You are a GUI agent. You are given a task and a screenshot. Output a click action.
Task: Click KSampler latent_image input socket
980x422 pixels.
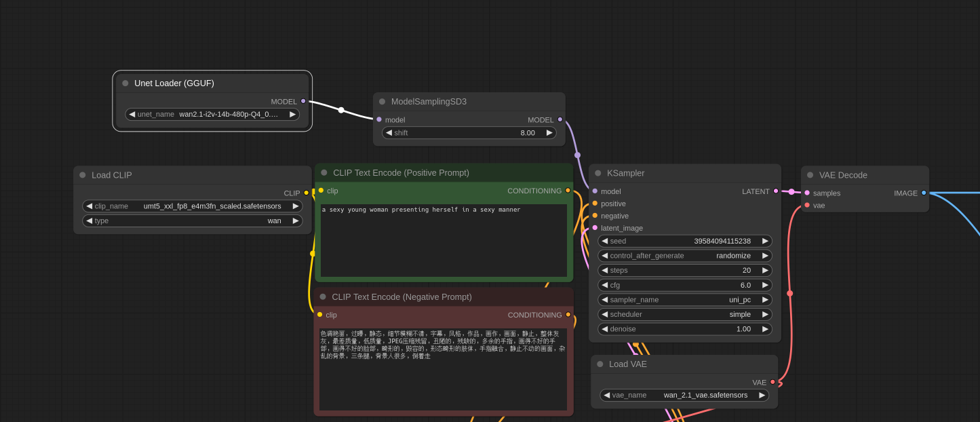pos(595,228)
